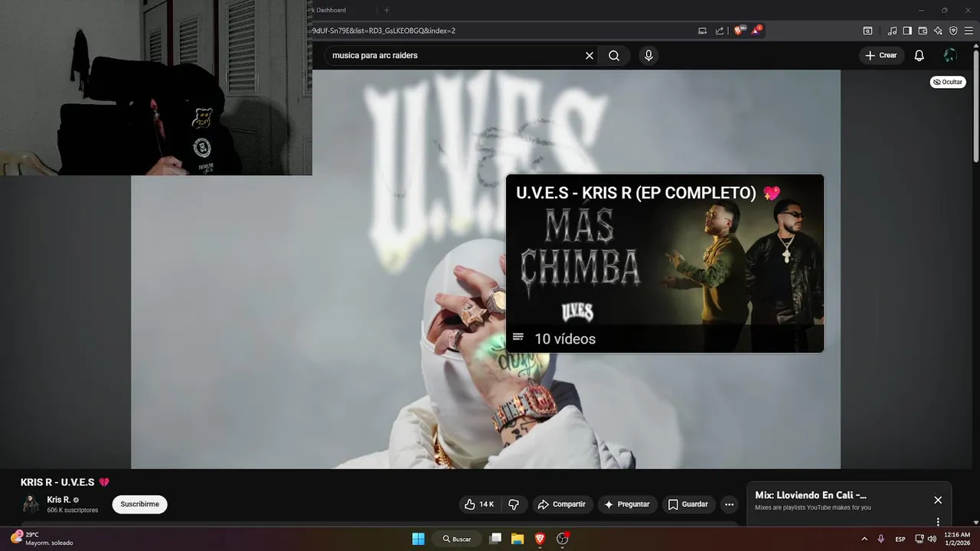This screenshot has height=551, width=980.
Task: Open the media control music note icon
Action: tap(892, 31)
